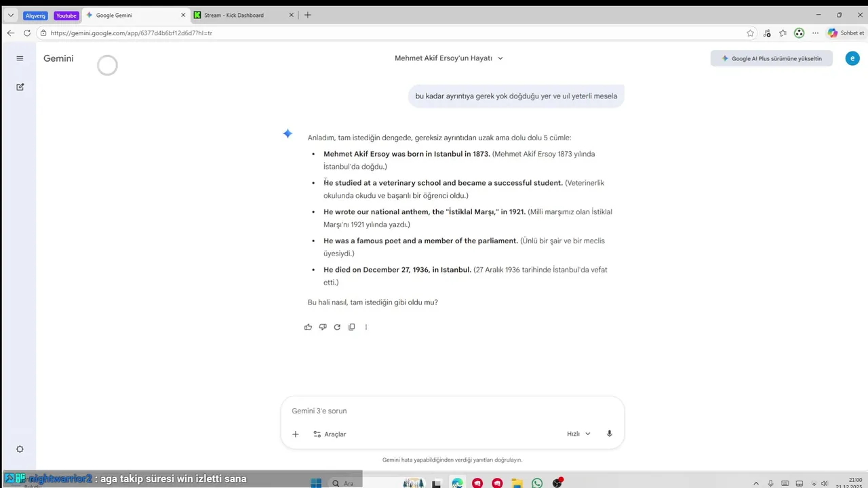
Task: Open browser favorites list icon
Action: [x=783, y=33]
